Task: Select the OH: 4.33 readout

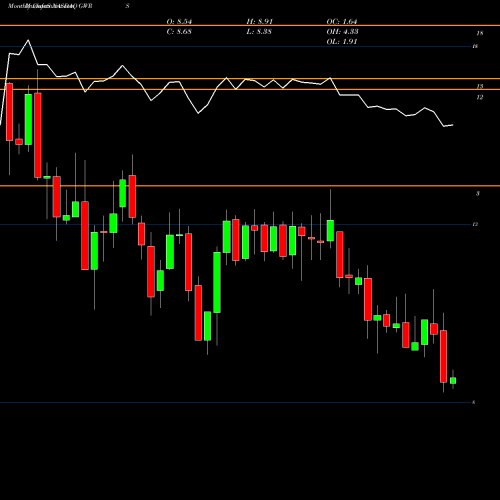Action: 342,32
